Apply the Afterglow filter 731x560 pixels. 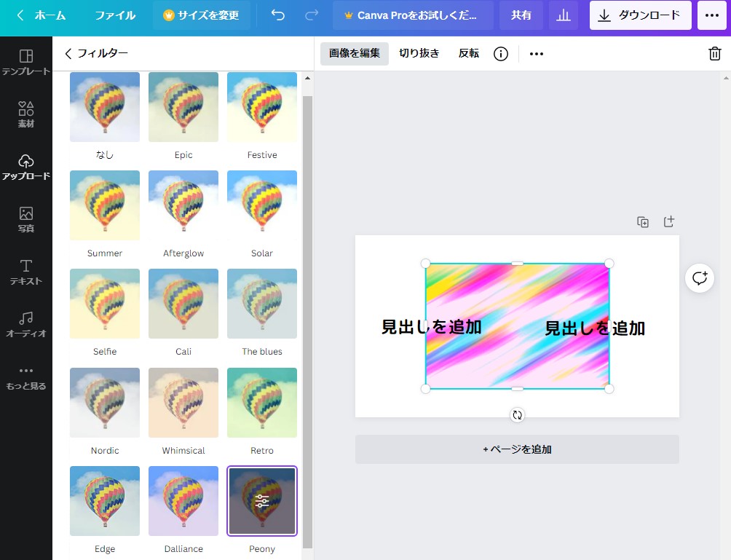tap(183, 205)
